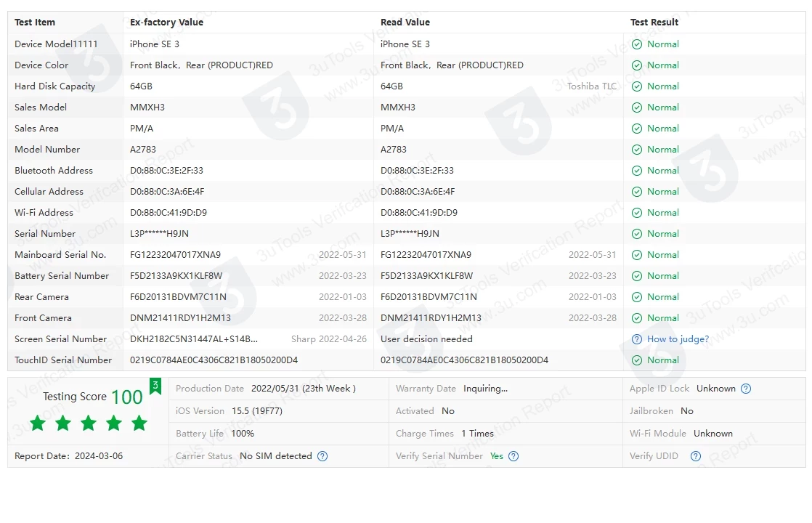Click the check icon in Bluetooth Address row
Viewport: 812px width, 523px height.
click(637, 171)
